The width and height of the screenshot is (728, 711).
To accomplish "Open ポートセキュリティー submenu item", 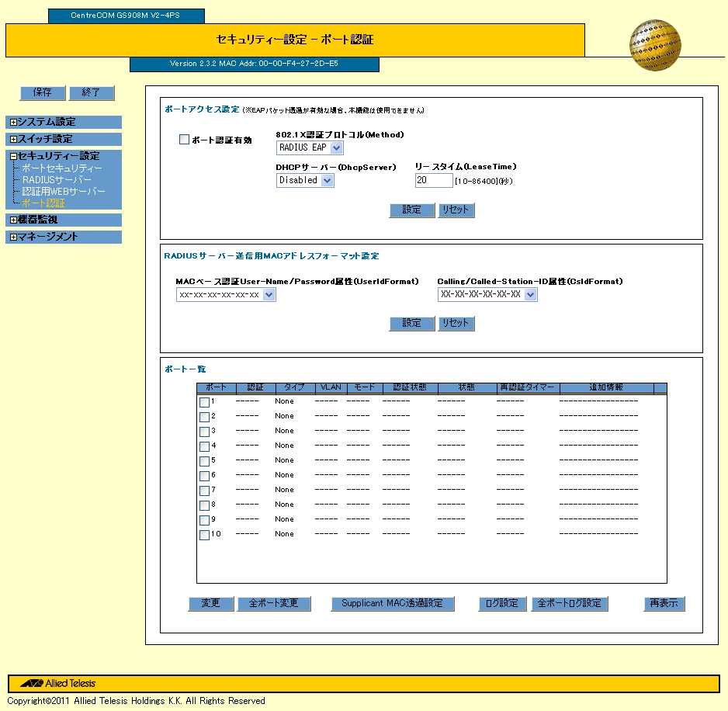I will pos(62,168).
